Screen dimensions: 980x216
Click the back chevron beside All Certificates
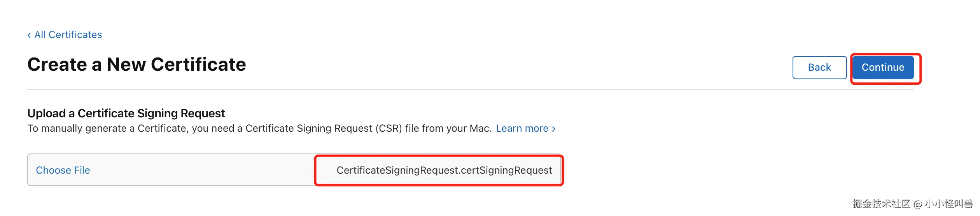29,35
